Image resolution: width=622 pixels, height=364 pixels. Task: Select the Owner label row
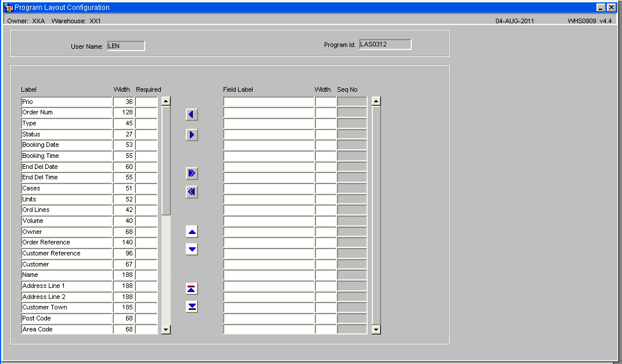coord(67,232)
